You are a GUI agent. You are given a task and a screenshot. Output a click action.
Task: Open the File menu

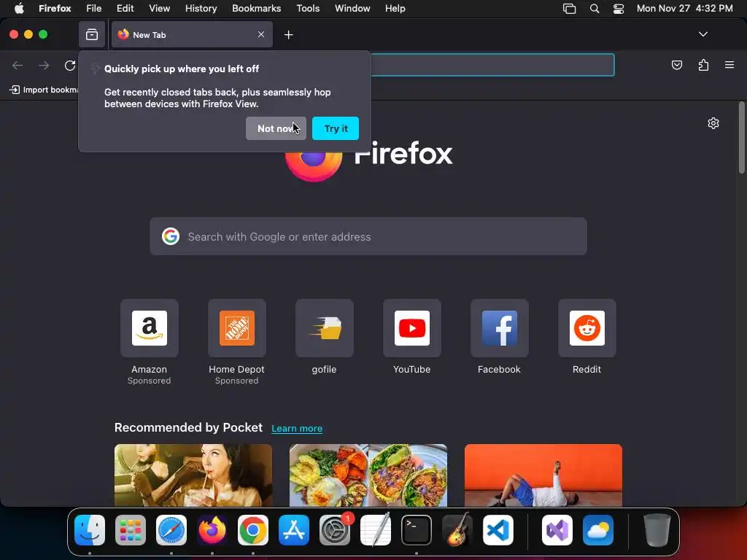point(94,8)
